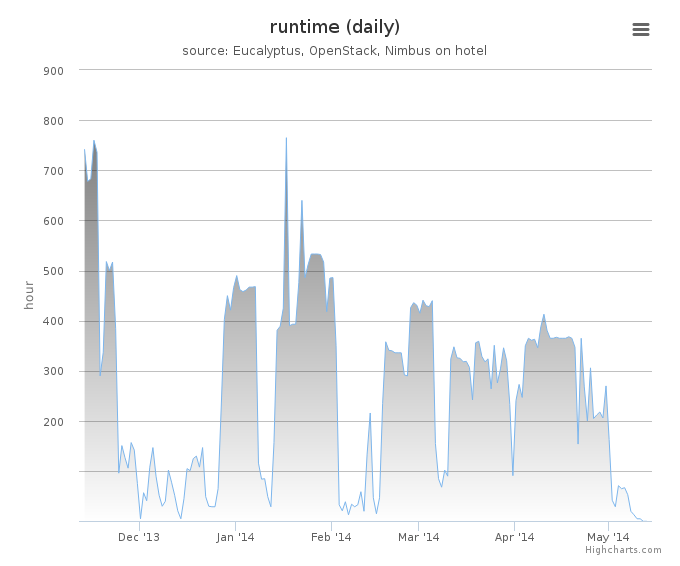Click the subtitle 'source: Eucalyptus, OpenStack, Nimbus on hotel'
This screenshot has height=566, width=680.
[x=334, y=51]
